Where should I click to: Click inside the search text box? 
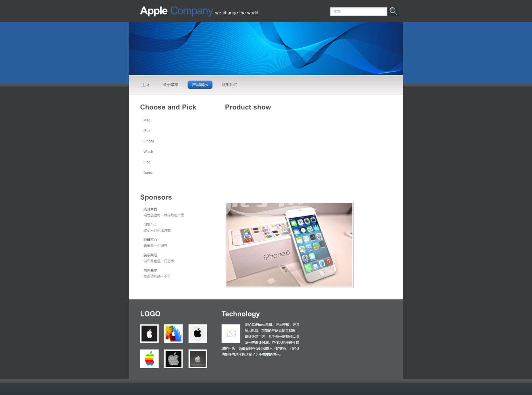[x=358, y=12]
